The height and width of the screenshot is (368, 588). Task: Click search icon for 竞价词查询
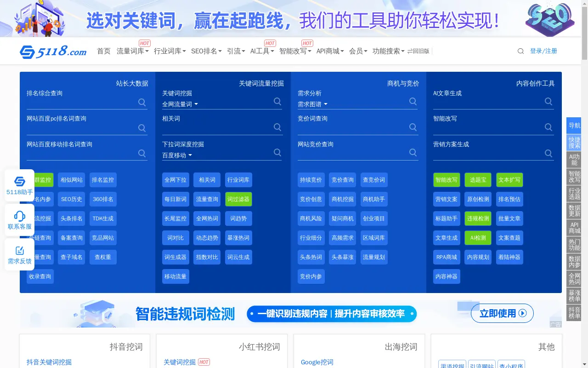(x=413, y=127)
